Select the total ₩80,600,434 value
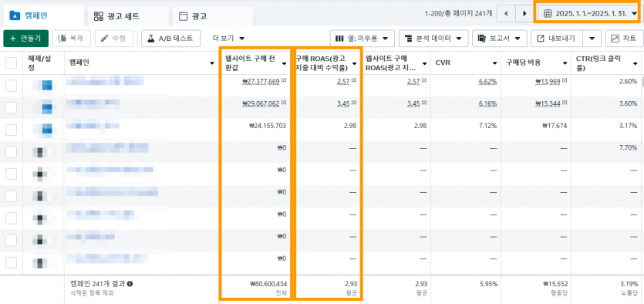644x304 pixels. click(268, 283)
